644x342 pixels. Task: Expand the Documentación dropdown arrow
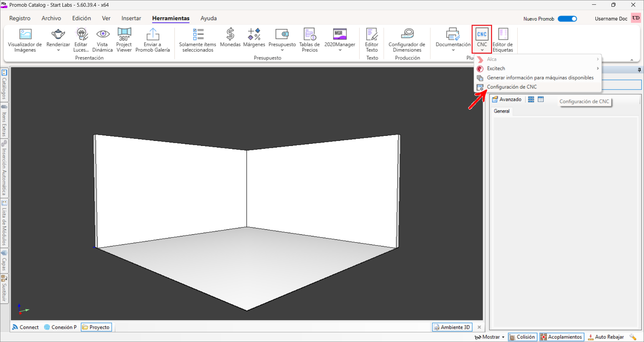click(x=453, y=50)
